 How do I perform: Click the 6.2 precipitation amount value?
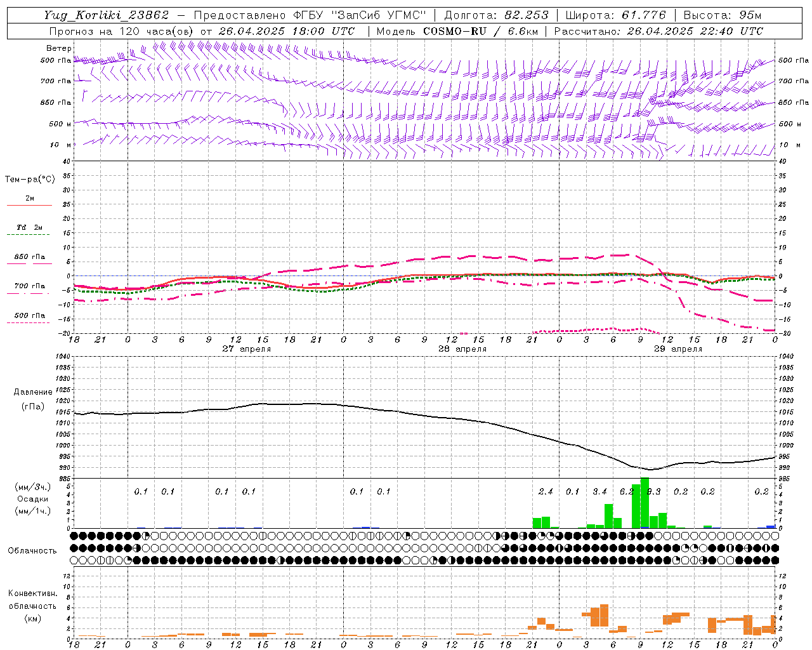tap(627, 492)
